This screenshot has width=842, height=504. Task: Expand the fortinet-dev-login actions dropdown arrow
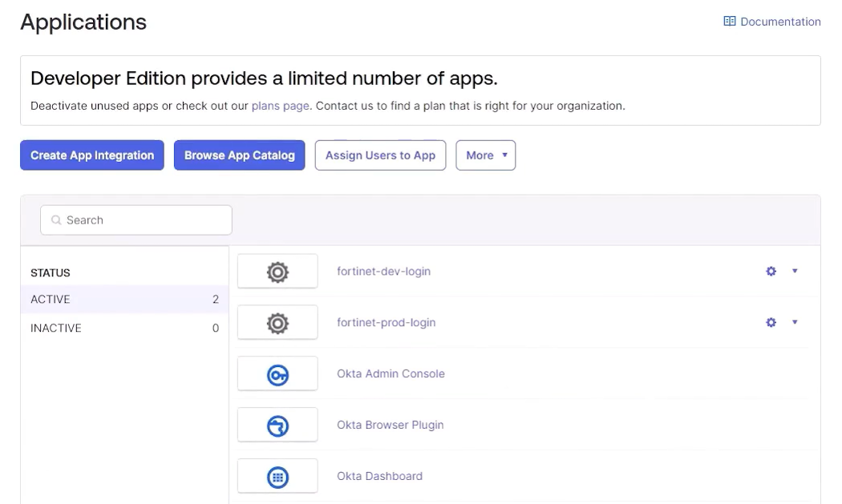[795, 271]
